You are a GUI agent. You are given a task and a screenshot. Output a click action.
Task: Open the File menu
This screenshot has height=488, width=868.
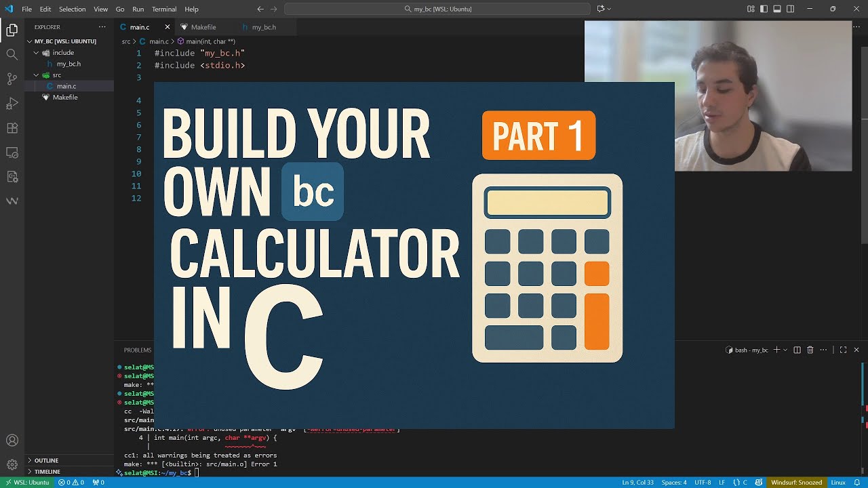click(x=27, y=9)
